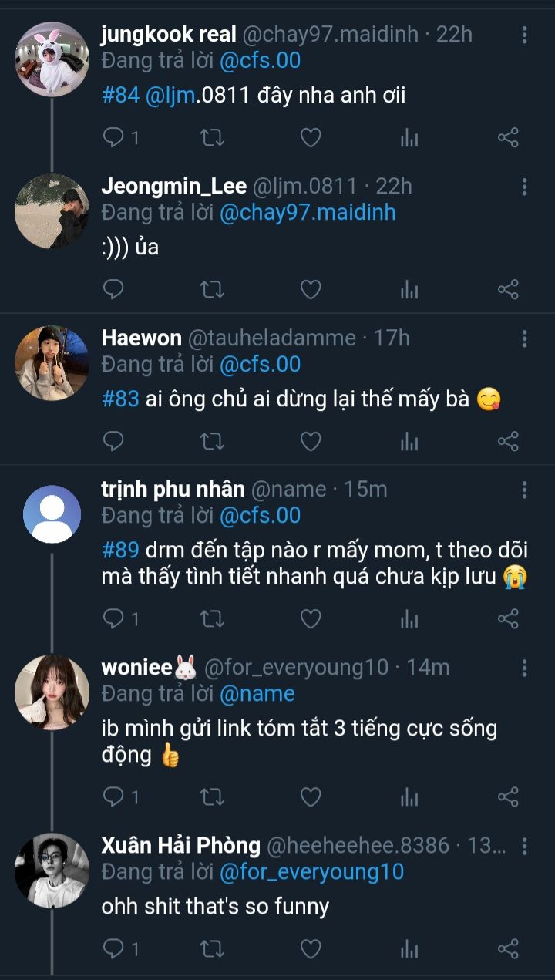Open @for_everyoung10 mention in Xuân Hải Phòng's reply

point(311,872)
